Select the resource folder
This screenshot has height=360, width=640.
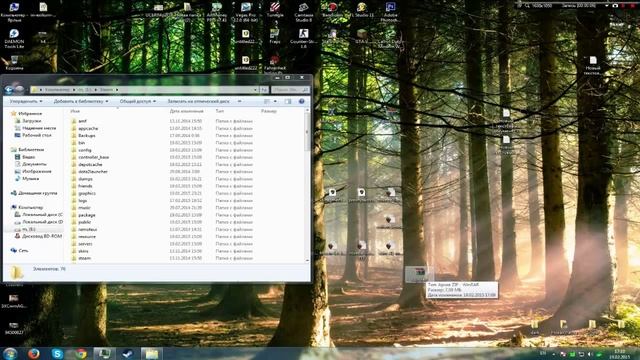click(x=87, y=237)
